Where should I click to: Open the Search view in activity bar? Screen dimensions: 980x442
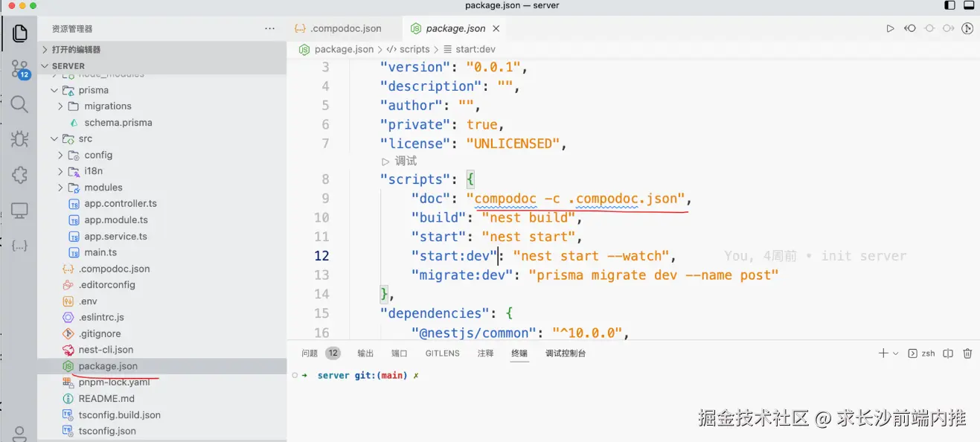[19, 104]
